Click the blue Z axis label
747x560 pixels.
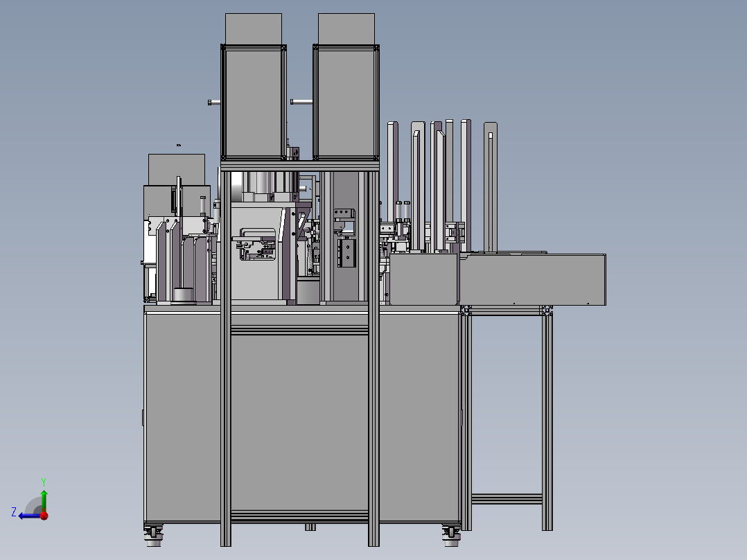click(x=14, y=512)
